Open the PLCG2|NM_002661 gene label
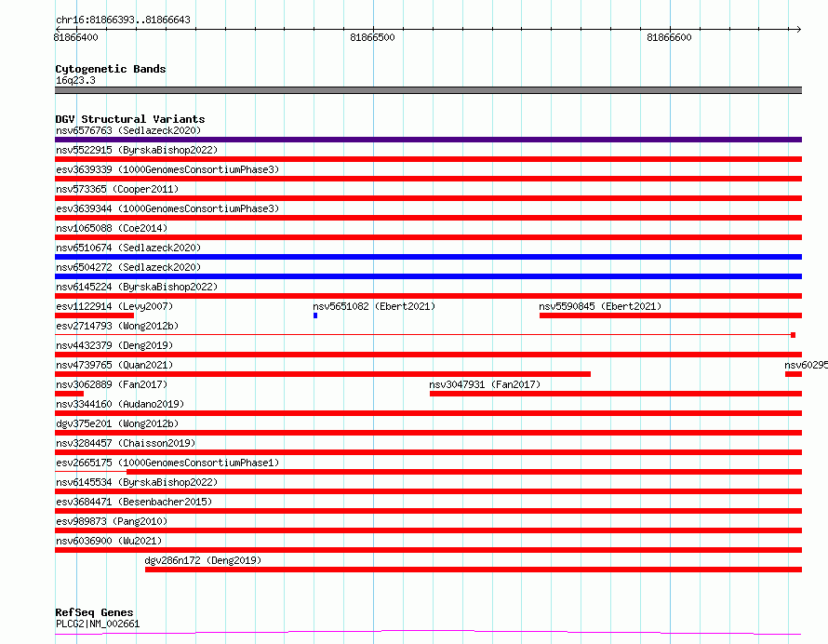 click(x=98, y=624)
